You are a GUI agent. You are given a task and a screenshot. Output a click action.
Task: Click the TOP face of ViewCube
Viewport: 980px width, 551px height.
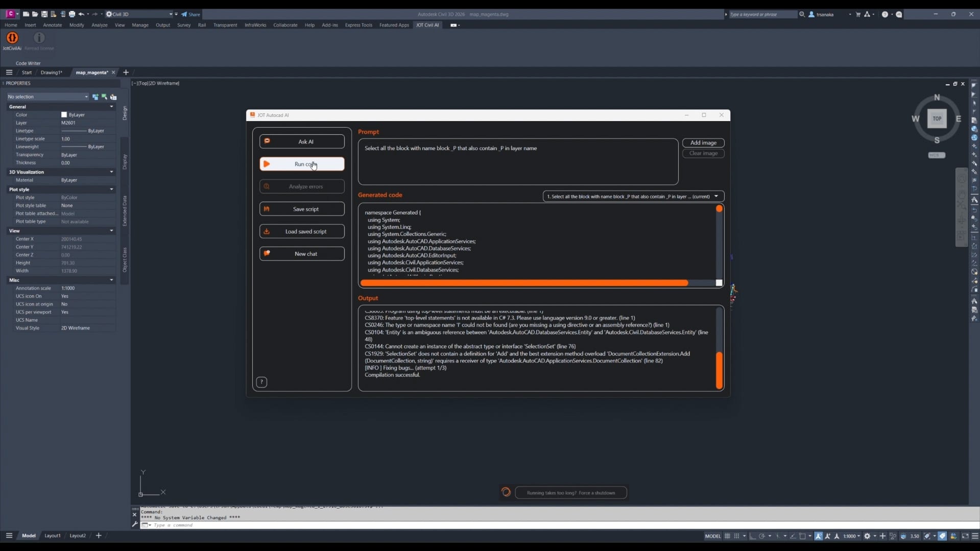tap(937, 118)
